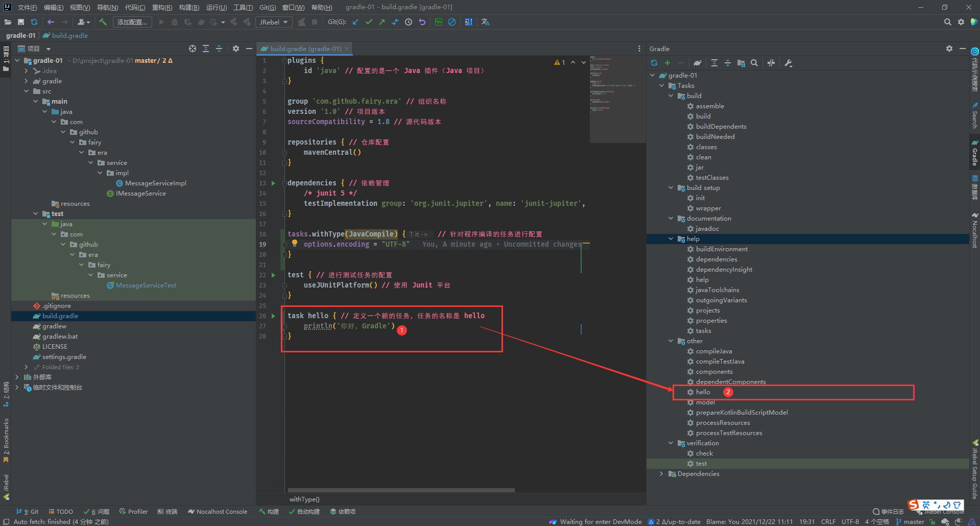Open Gradle build tool settings wrench
This screenshot has height=526, width=980.
click(x=788, y=63)
